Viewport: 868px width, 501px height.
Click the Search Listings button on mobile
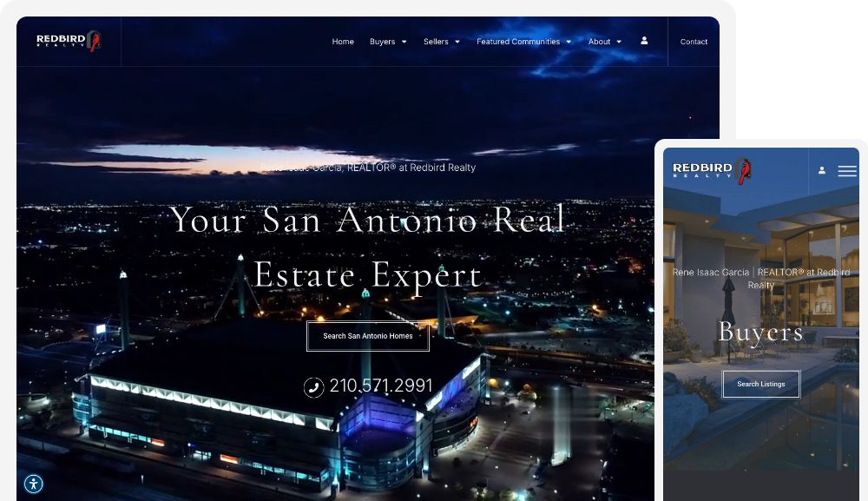pos(760,383)
